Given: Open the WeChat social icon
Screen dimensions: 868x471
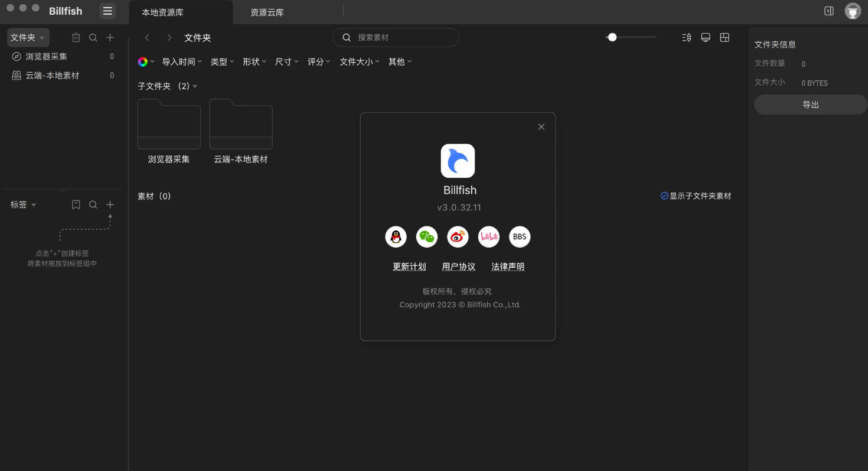Looking at the screenshot, I should pos(427,237).
